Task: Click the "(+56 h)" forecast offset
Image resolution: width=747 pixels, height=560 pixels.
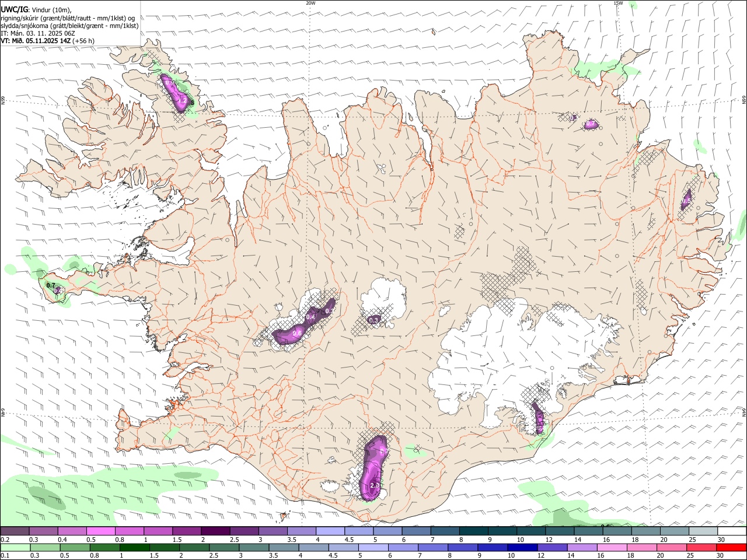Action: (x=84, y=41)
